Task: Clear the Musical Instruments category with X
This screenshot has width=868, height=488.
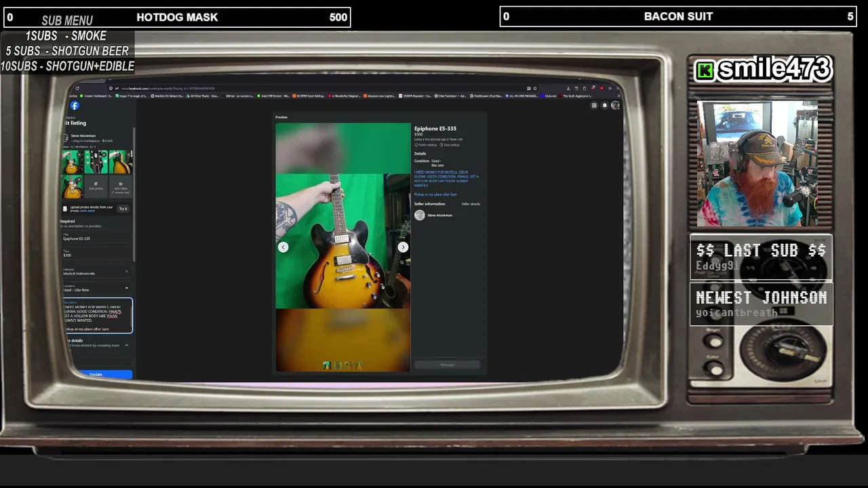Action: point(126,272)
